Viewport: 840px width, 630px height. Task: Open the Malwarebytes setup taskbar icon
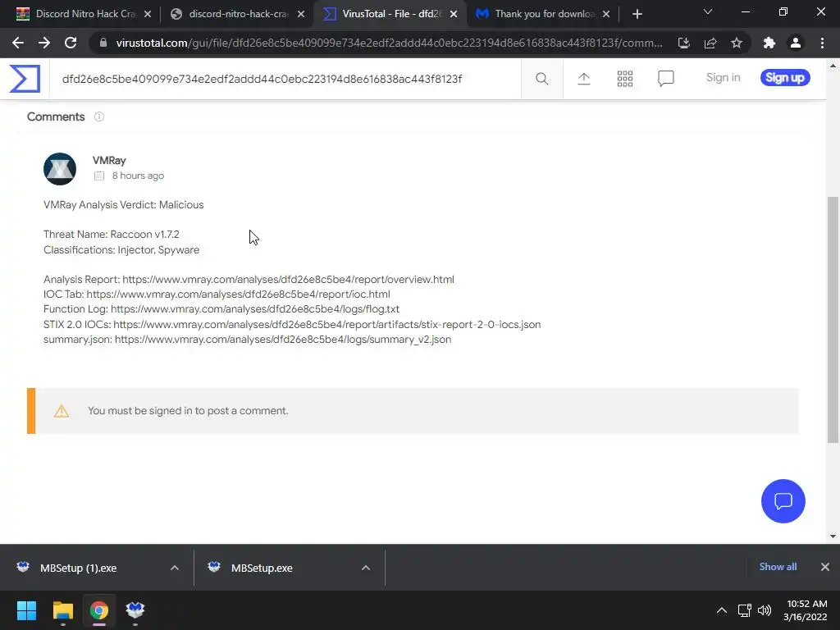coord(135,610)
